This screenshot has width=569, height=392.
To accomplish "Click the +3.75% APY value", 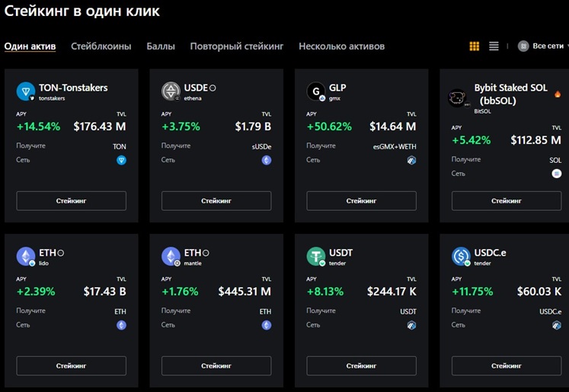I will (181, 126).
